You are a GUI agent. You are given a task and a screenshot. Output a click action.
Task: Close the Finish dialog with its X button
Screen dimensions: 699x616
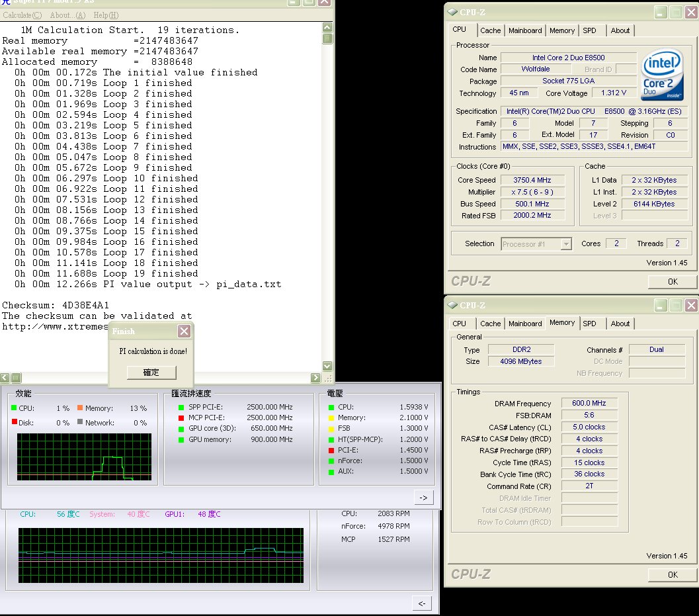(x=184, y=331)
